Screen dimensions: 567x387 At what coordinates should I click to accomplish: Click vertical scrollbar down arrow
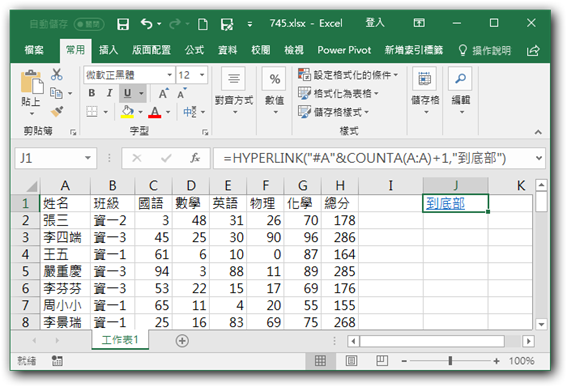[x=541, y=324]
